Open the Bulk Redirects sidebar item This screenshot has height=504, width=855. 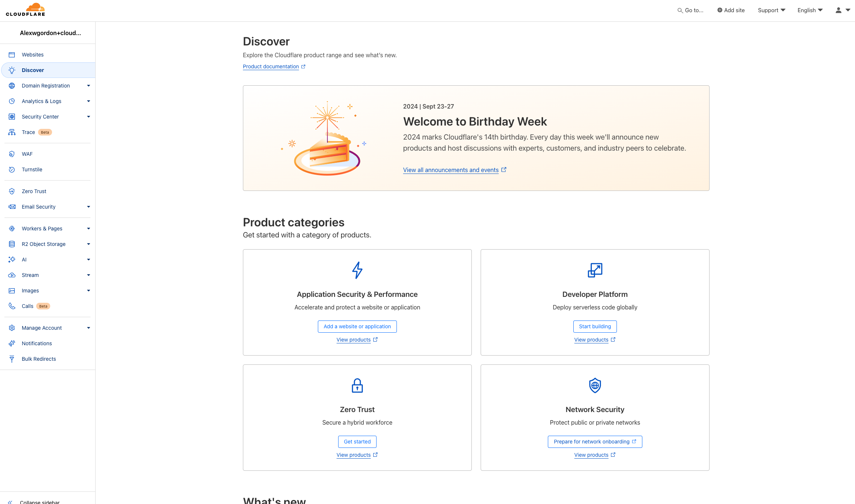48,359
